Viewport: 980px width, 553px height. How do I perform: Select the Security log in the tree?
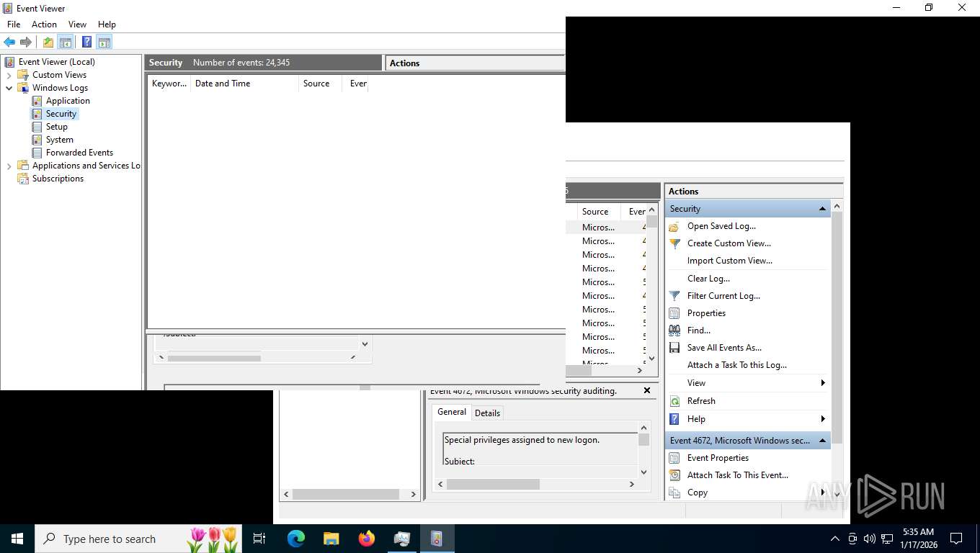61,114
